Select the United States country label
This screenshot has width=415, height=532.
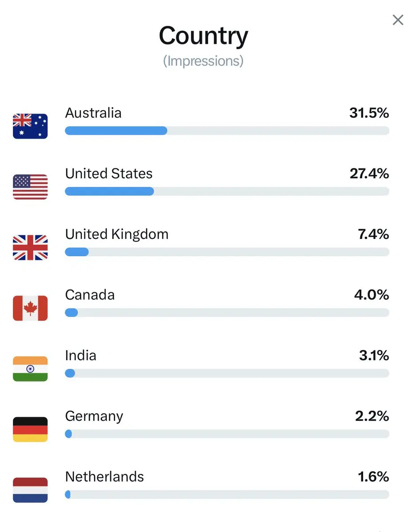click(x=109, y=173)
